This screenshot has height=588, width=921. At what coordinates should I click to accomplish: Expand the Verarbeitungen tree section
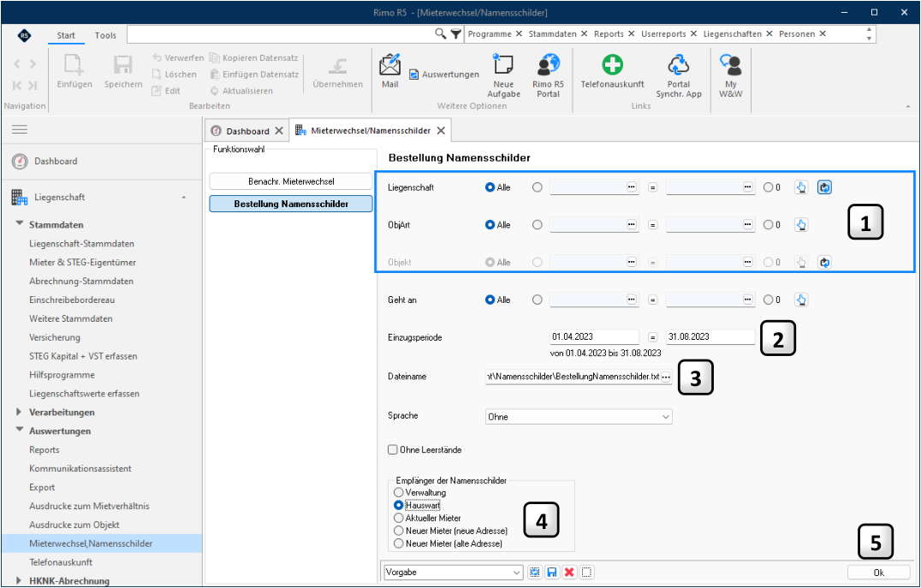[20, 412]
